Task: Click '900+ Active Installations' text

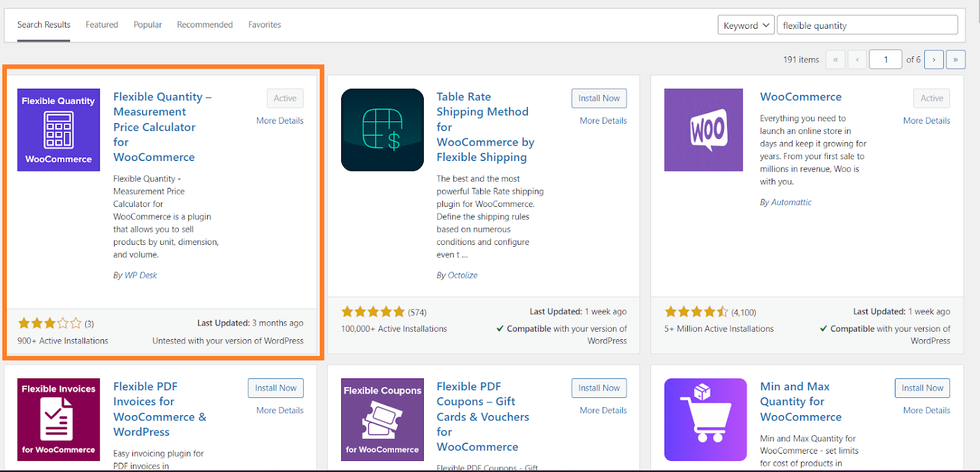Action: pos(62,341)
